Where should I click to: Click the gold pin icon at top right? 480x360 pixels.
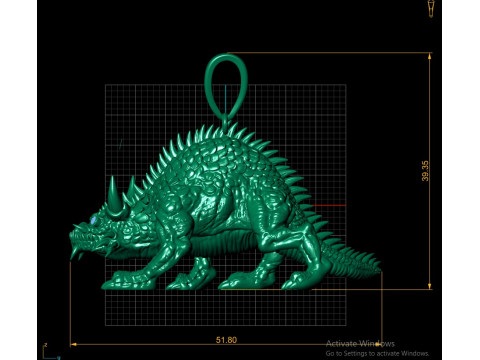(x=431, y=9)
